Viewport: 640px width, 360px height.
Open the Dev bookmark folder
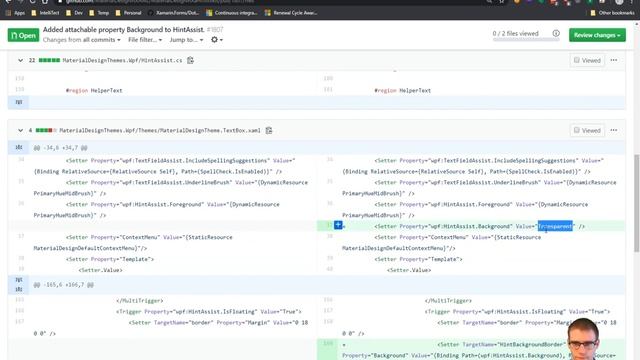[74, 13]
